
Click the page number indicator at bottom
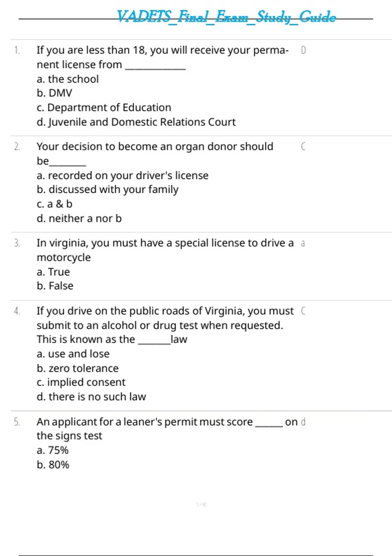202,505
